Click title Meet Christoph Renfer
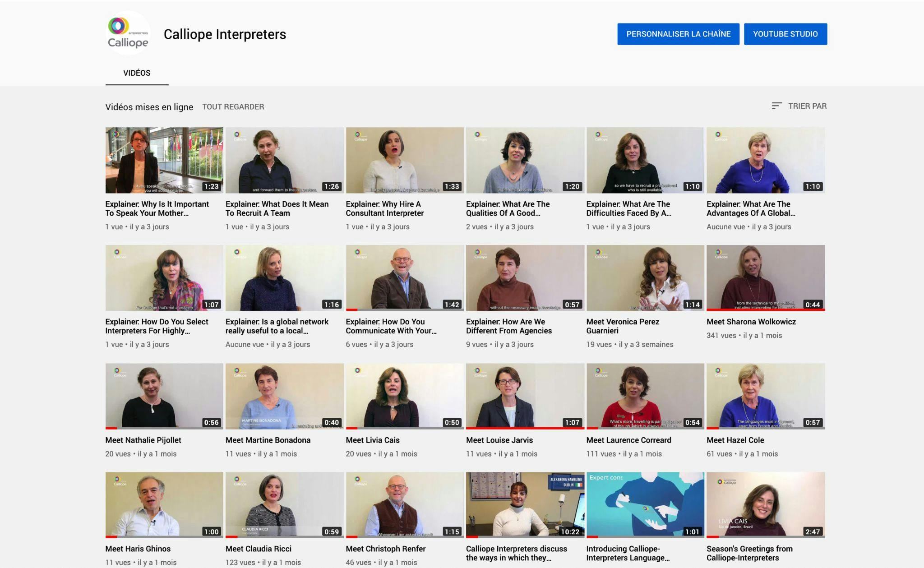This screenshot has width=924, height=568. coord(386,549)
